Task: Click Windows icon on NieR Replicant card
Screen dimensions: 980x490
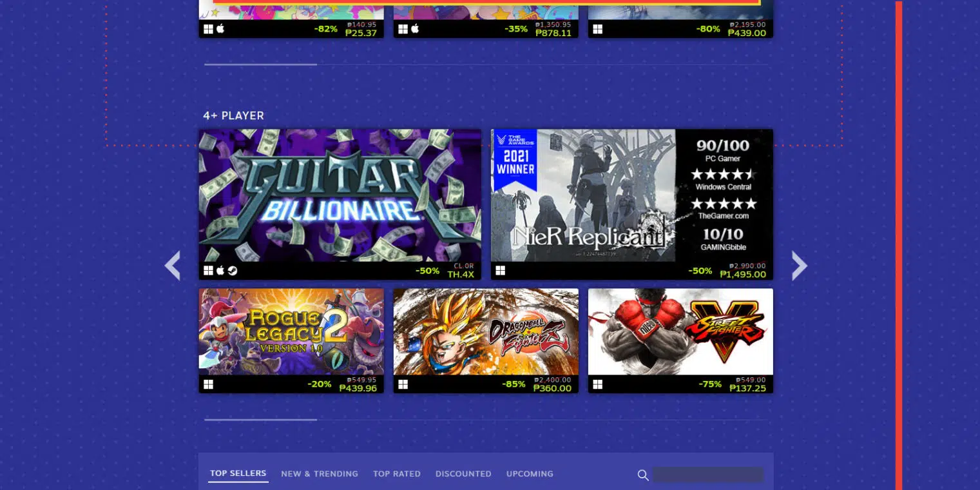Action: pos(501,271)
